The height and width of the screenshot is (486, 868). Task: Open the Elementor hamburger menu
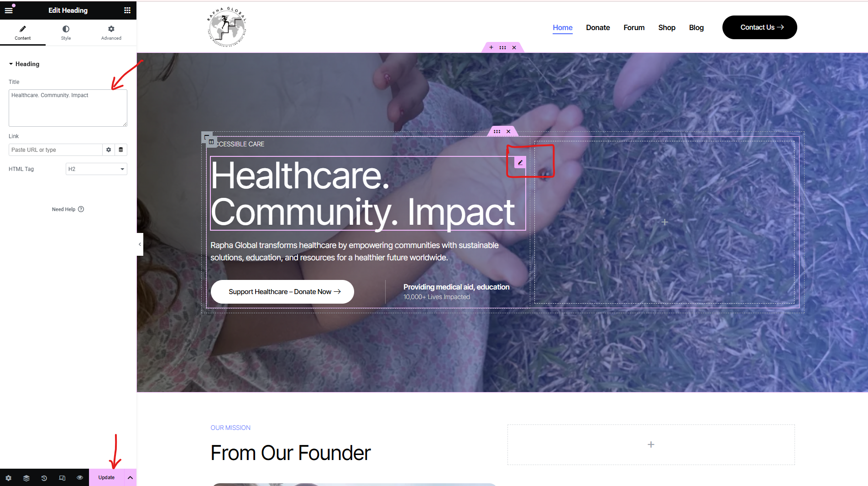[9, 10]
